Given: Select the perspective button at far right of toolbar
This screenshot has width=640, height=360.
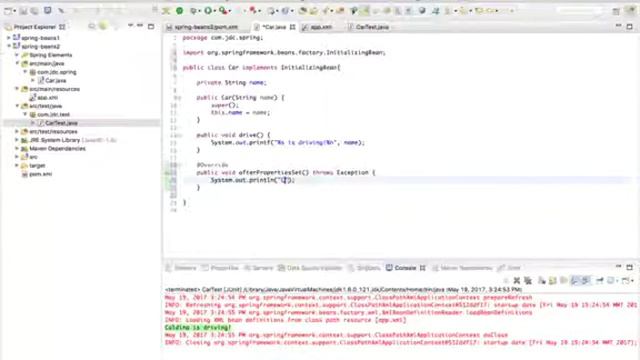Looking at the screenshot, I should pyautogui.click(x=632, y=11).
